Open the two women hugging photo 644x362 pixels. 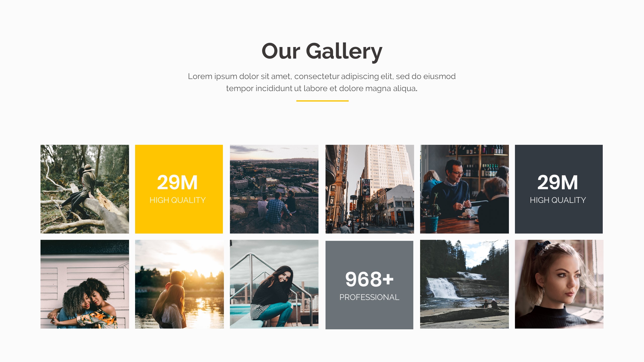(x=85, y=284)
